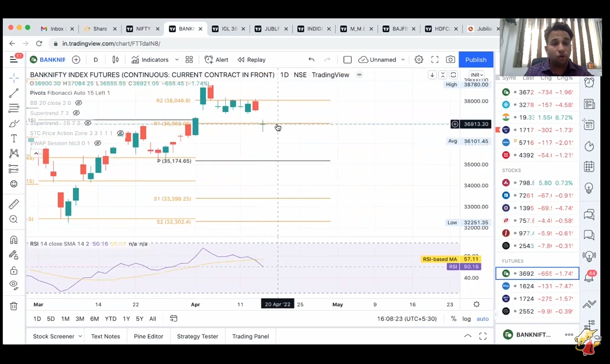Open the INR currency dropdown
The width and height of the screenshot is (610, 364).
point(477,75)
